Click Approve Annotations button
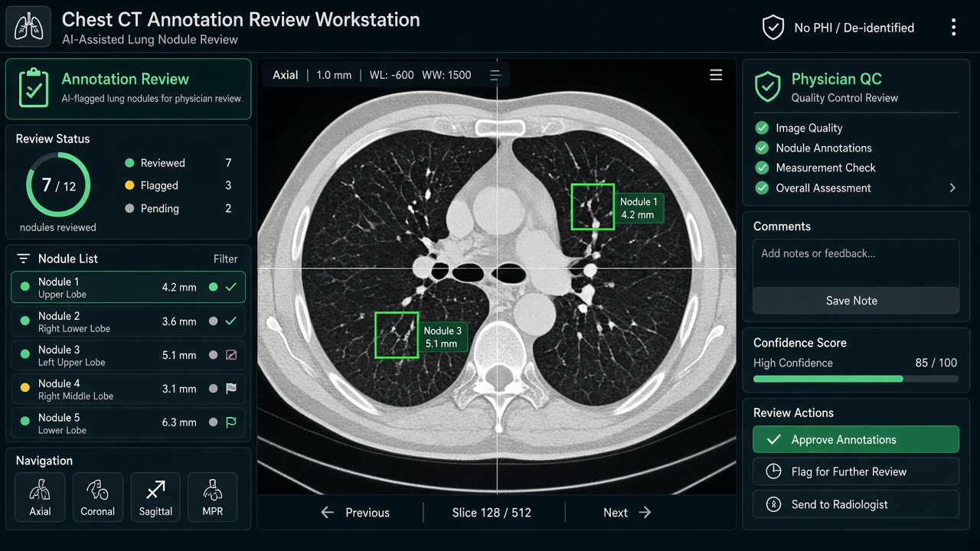Screen dimensions: 980x551 (x=856, y=439)
